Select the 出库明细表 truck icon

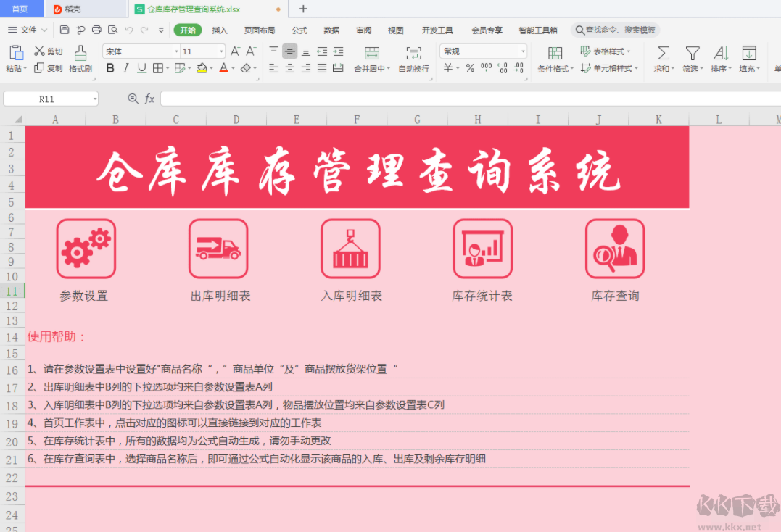(x=219, y=249)
